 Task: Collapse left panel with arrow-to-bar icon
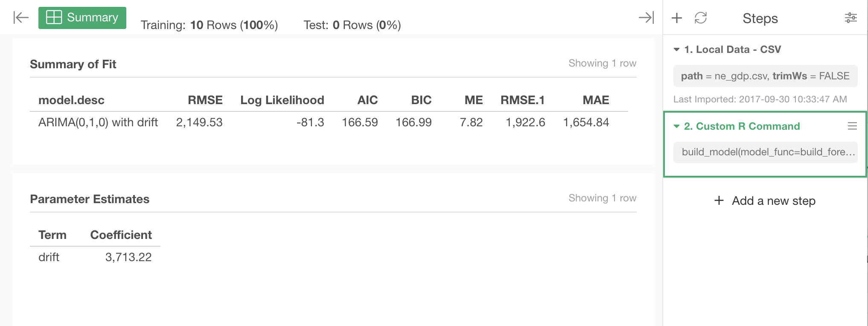(x=21, y=17)
